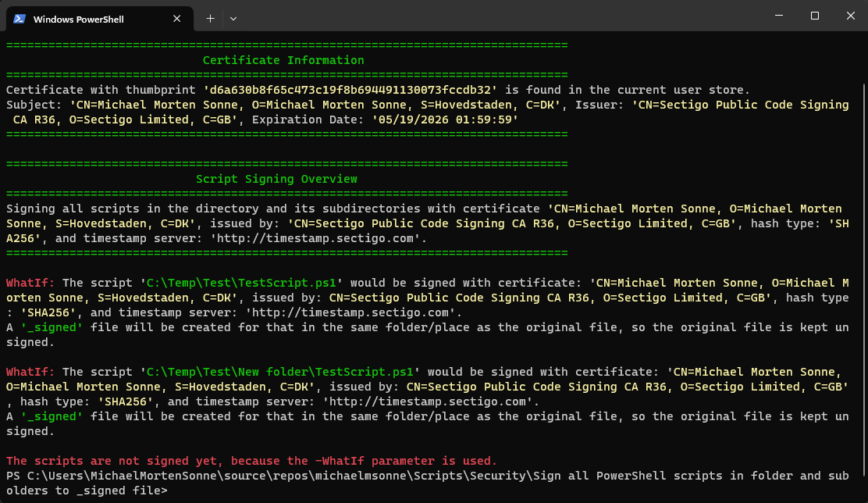
Task: Click the 'Script Signing Overview' heading text
Action: point(276,179)
